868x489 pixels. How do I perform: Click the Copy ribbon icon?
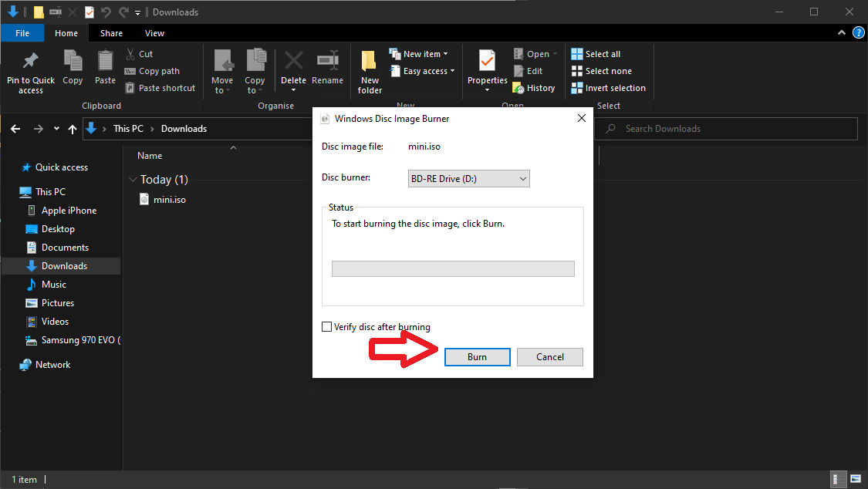73,67
